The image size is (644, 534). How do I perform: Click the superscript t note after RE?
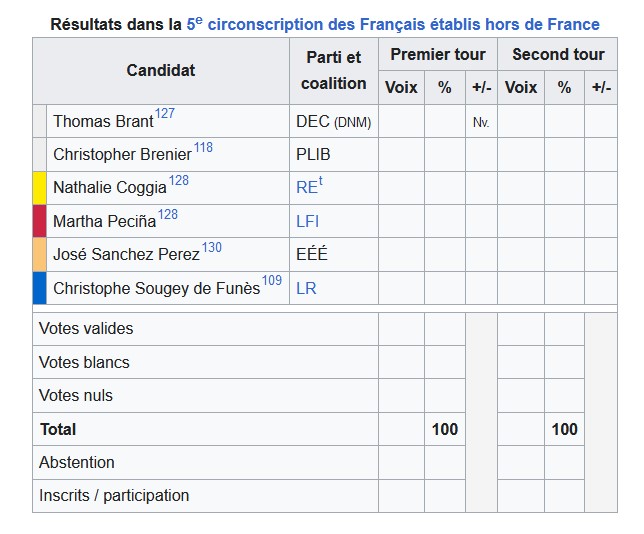pos(321,181)
